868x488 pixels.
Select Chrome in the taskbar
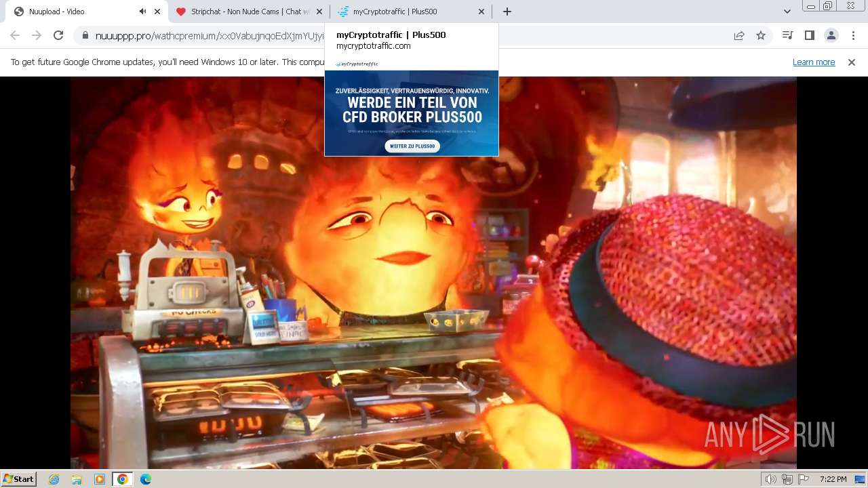click(x=123, y=479)
